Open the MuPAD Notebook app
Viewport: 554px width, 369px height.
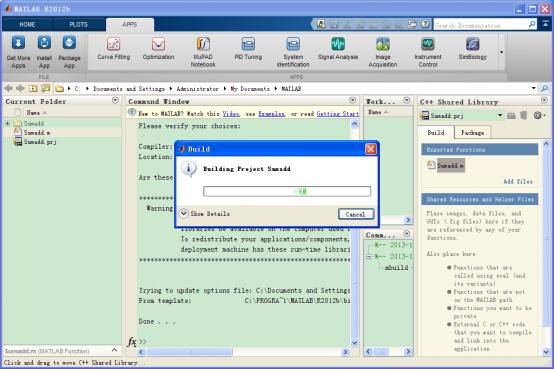tap(203, 52)
